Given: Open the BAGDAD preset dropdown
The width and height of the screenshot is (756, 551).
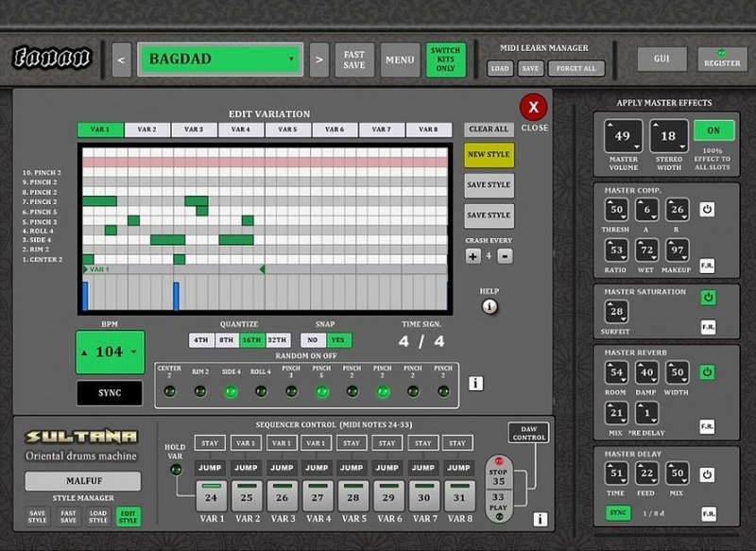Looking at the screenshot, I should tap(220, 60).
